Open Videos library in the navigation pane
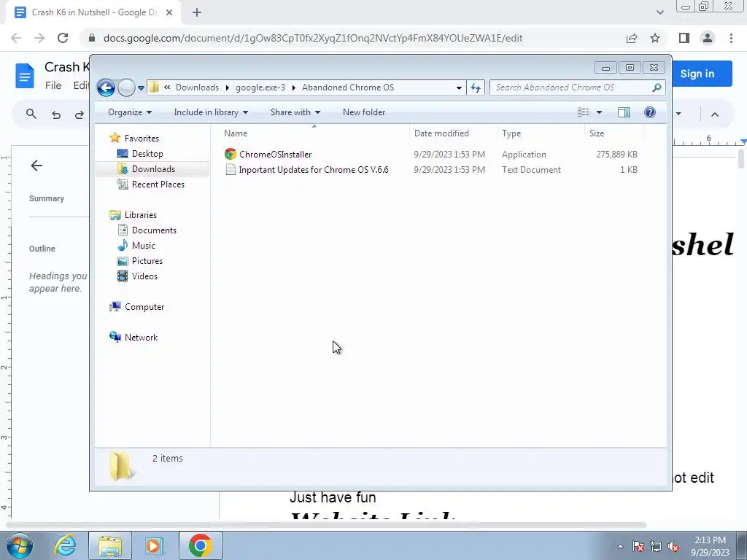The image size is (747, 560). (144, 276)
